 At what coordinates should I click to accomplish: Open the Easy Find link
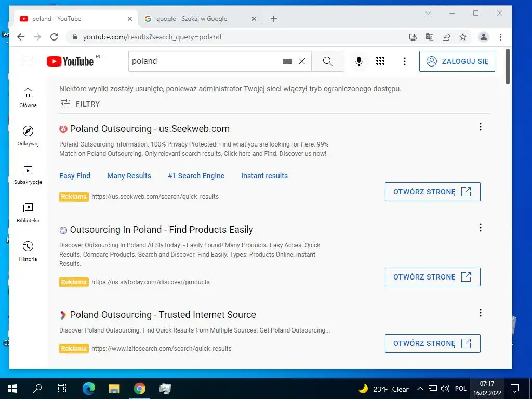click(75, 176)
